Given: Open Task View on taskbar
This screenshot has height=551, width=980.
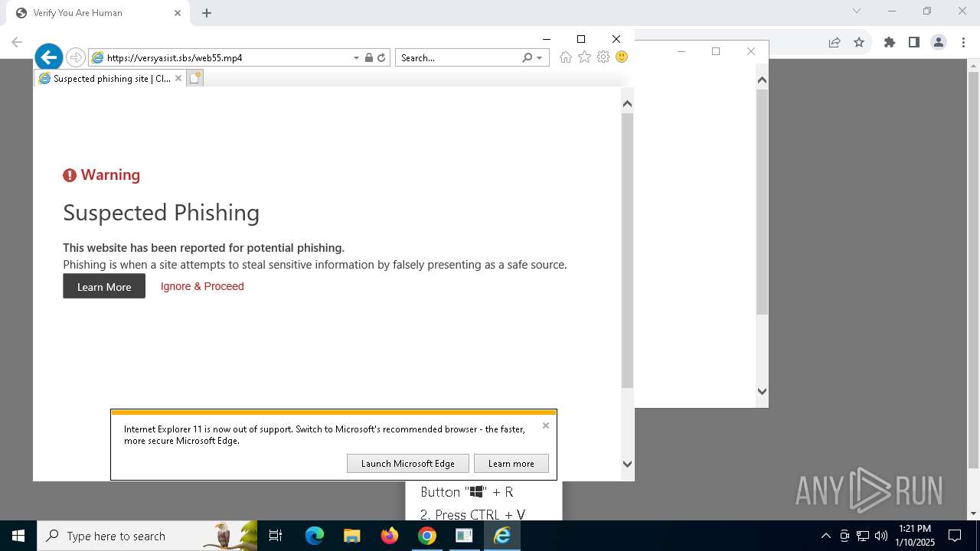Looking at the screenshot, I should (276, 536).
